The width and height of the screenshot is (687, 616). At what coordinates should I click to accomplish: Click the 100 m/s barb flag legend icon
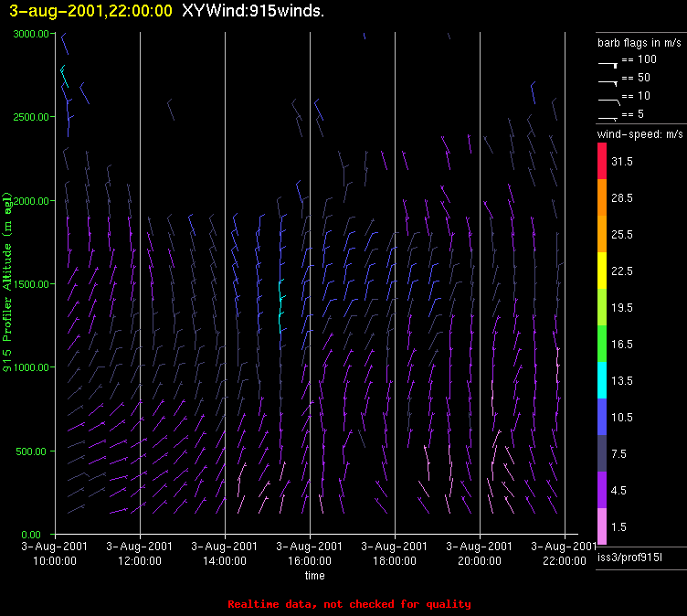[x=608, y=65]
